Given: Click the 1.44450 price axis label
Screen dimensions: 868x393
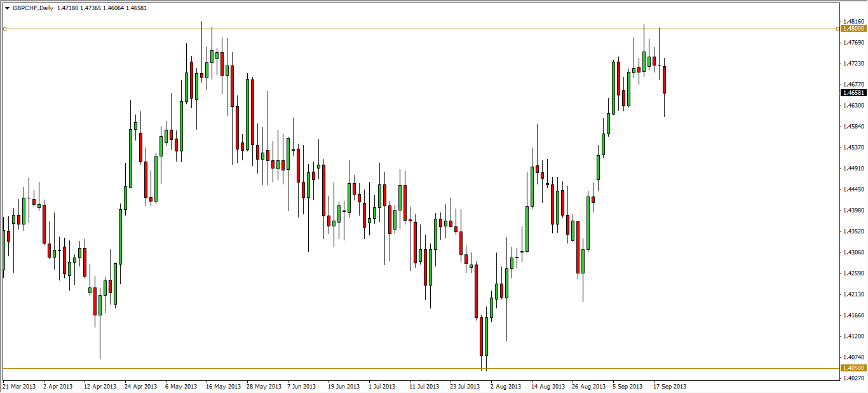Looking at the screenshot, I should coord(853,189).
